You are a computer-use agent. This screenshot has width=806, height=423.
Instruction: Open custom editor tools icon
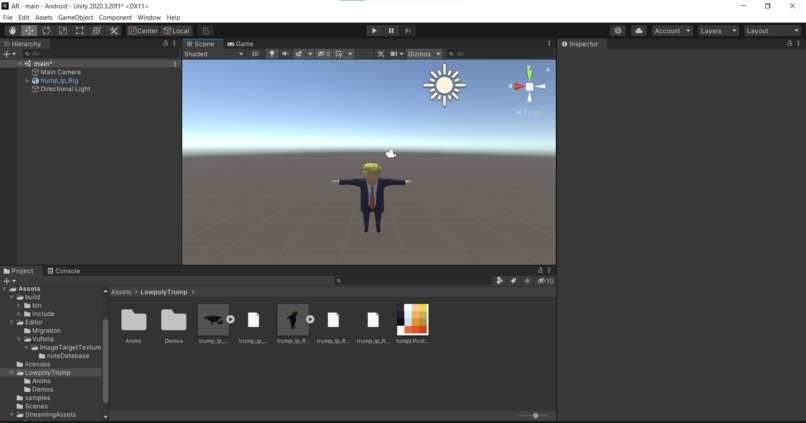coord(114,31)
